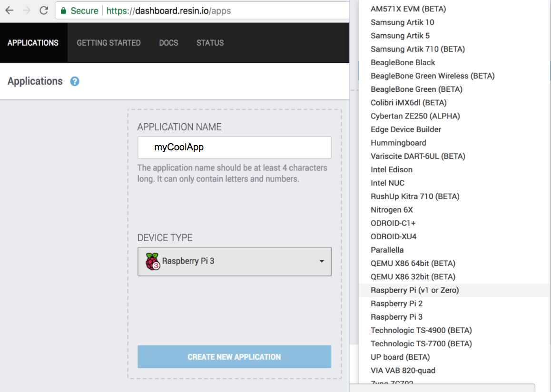Choose ODROID-XU4 in the list
551x392 pixels.
click(x=393, y=236)
